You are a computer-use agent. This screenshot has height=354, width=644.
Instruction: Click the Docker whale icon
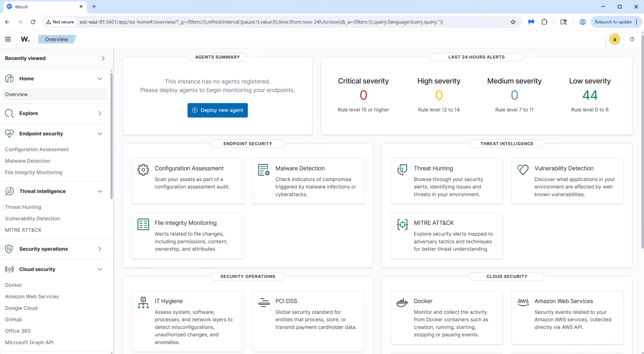402,302
